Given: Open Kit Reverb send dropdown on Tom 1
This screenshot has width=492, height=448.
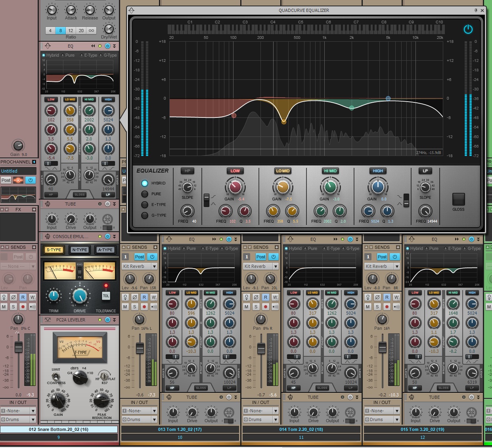Looking at the screenshot, I should pyautogui.click(x=154, y=266).
